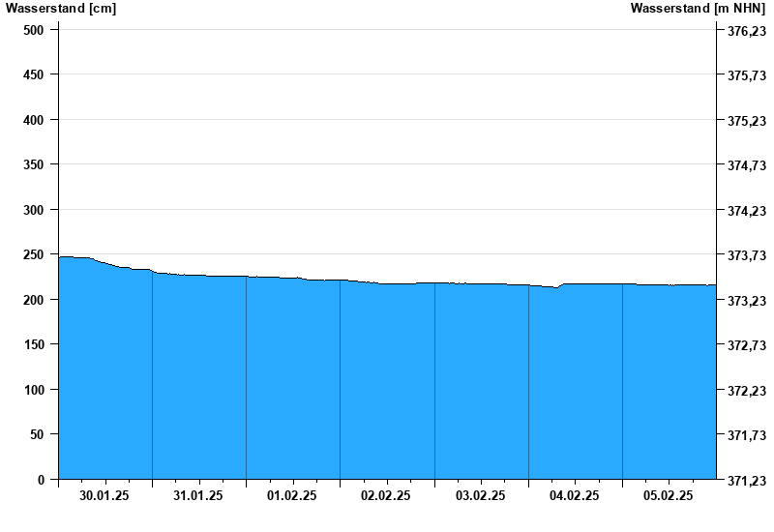Pick the 01.02.25 date label
This screenshot has width=774, height=532.
(x=292, y=495)
